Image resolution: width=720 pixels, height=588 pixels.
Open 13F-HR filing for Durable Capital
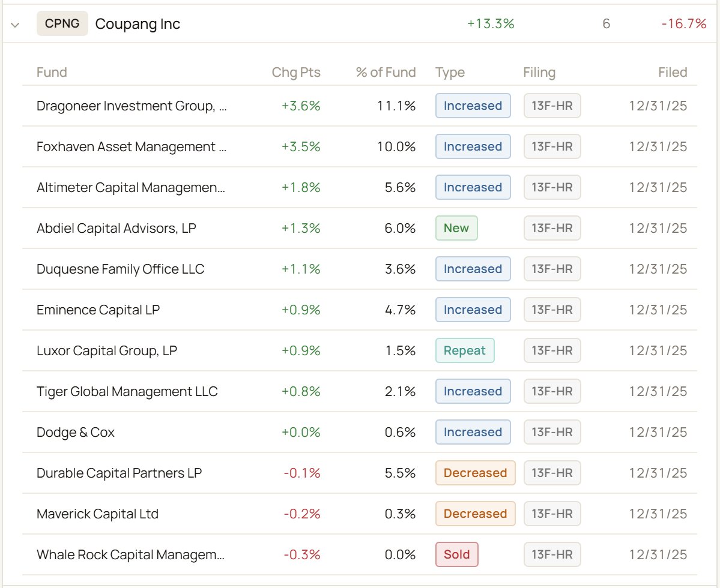click(552, 473)
